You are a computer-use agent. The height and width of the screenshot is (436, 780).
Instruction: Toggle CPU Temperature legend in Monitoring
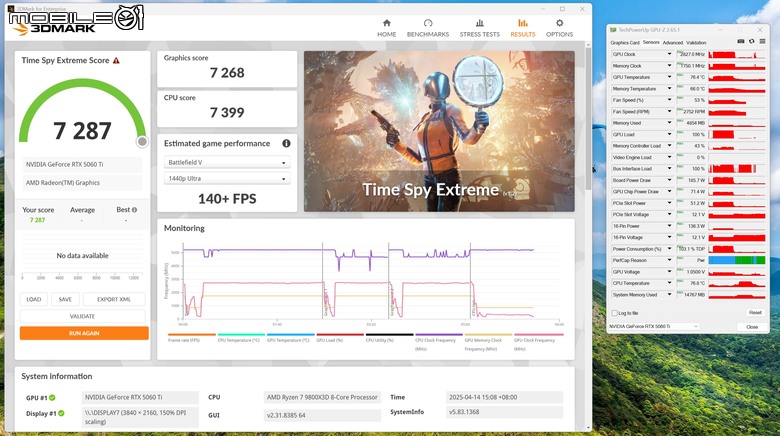pyautogui.click(x=241, y=338)
